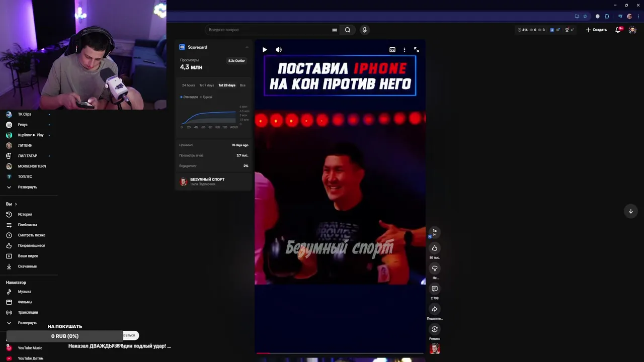Start voice search with the microphone
This screenshot has height=362, width=644.
pos(365,30)
